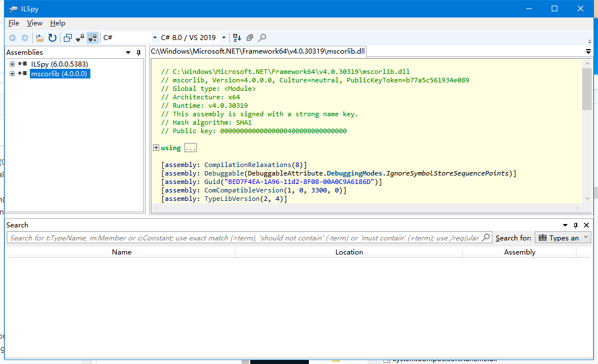Pin the Search panel
Image resolution: width=598 pixels, height=364 pixels.
(x=575, y=225)
